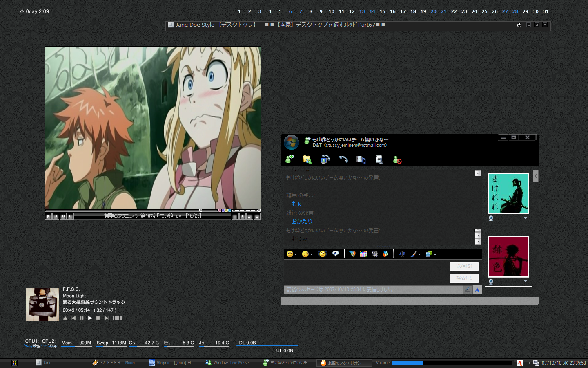Start a video call in Messenger

[x=325, y=159]
